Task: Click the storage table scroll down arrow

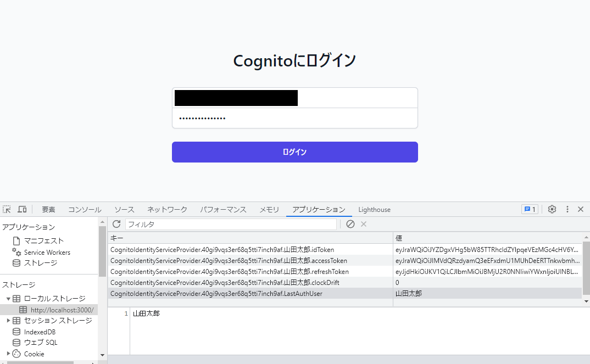Action: tap(586, 301)
